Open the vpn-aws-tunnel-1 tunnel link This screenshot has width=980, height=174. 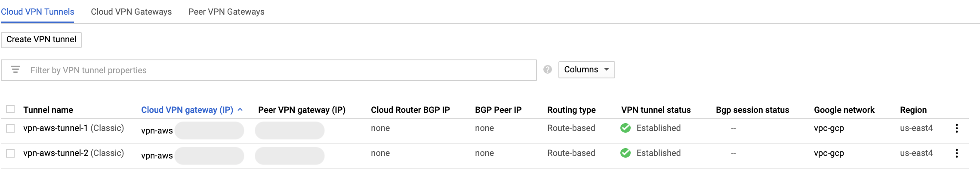[x=55, y=128]
